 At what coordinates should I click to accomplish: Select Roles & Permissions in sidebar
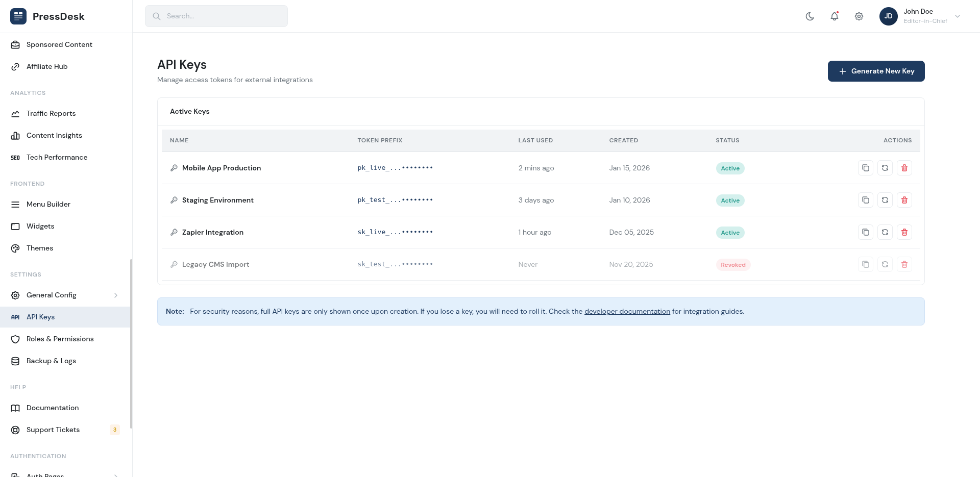60,339
